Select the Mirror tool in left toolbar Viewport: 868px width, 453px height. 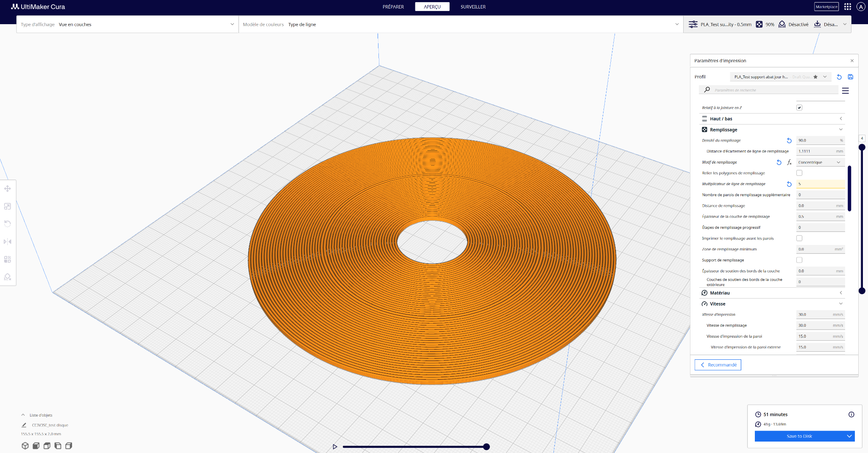[x=8, y=242]
